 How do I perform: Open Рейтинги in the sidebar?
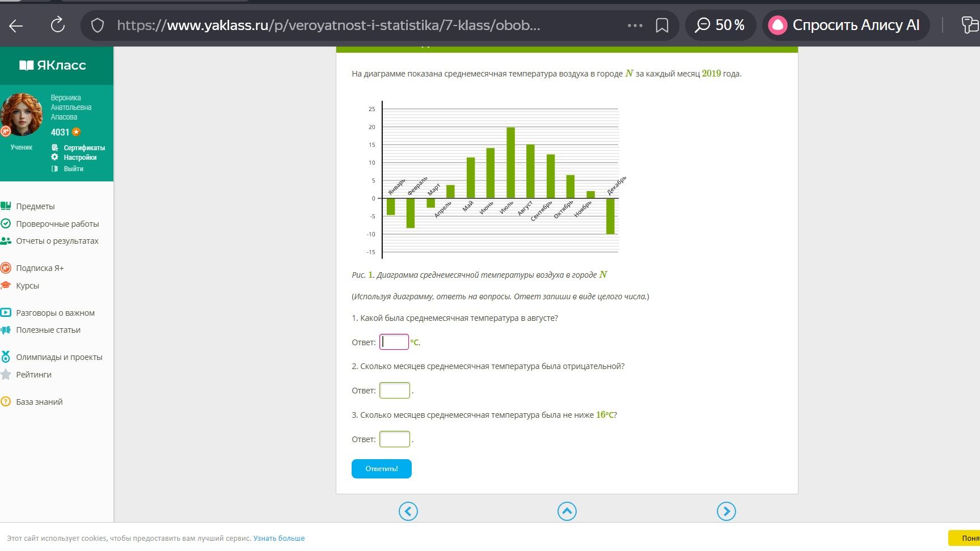33,375
